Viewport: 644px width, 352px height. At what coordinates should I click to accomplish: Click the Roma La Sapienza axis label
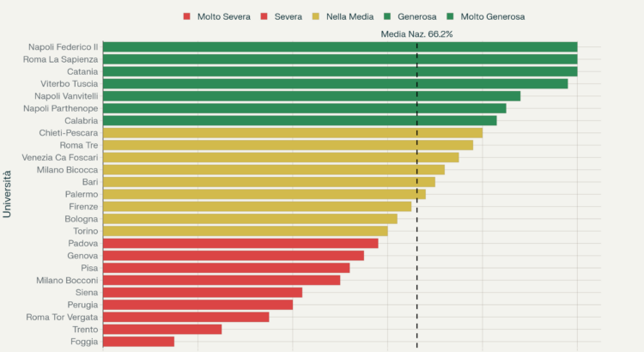coord(60,59)
